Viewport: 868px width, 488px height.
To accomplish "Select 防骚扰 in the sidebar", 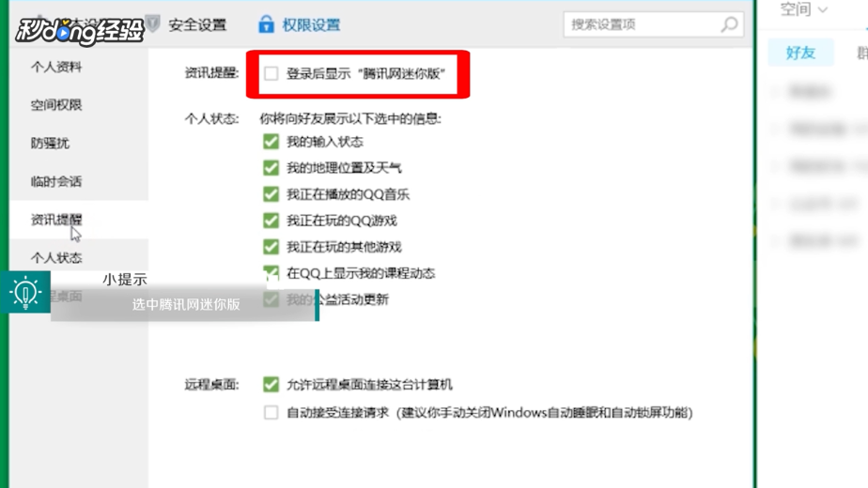I will coord(50,144).
